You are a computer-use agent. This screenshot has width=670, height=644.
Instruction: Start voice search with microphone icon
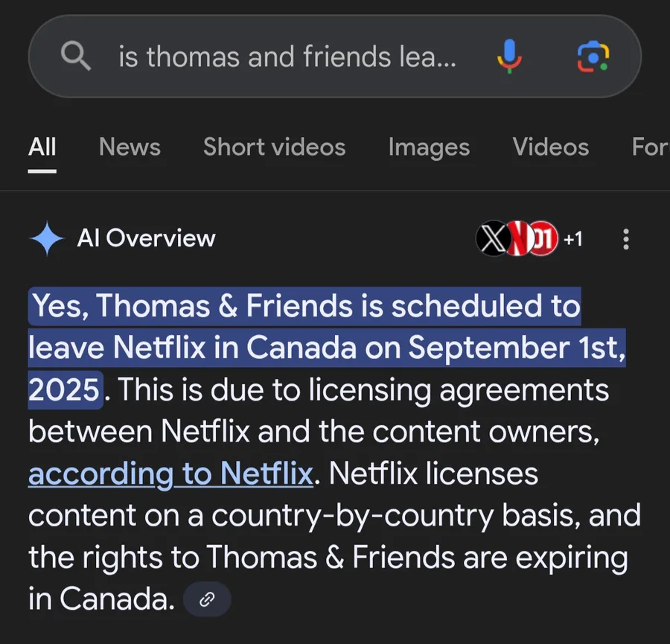509,56
